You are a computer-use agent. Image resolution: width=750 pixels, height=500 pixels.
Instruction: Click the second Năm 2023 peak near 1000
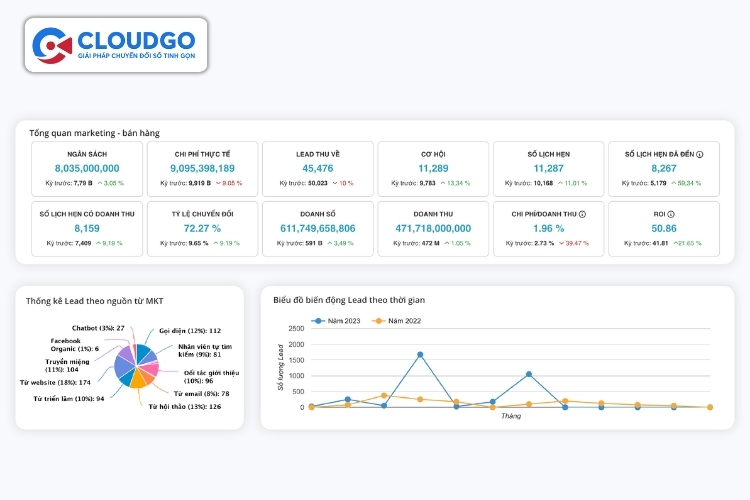point(529,374)
